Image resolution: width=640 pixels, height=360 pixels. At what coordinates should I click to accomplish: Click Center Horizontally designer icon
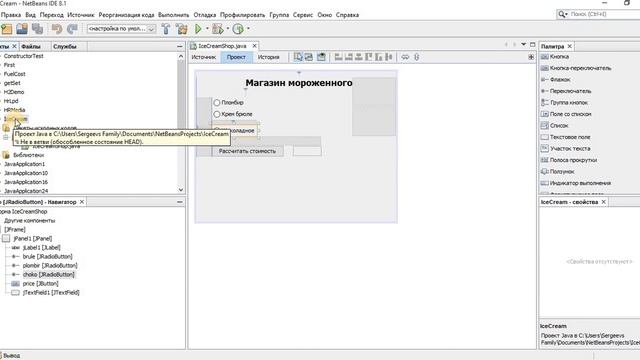click(358, 57)
